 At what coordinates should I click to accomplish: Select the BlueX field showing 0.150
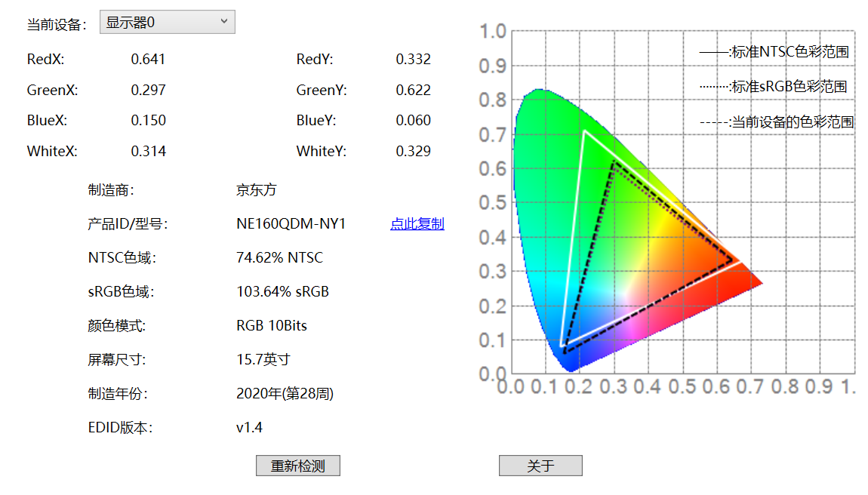pos(148,119)
